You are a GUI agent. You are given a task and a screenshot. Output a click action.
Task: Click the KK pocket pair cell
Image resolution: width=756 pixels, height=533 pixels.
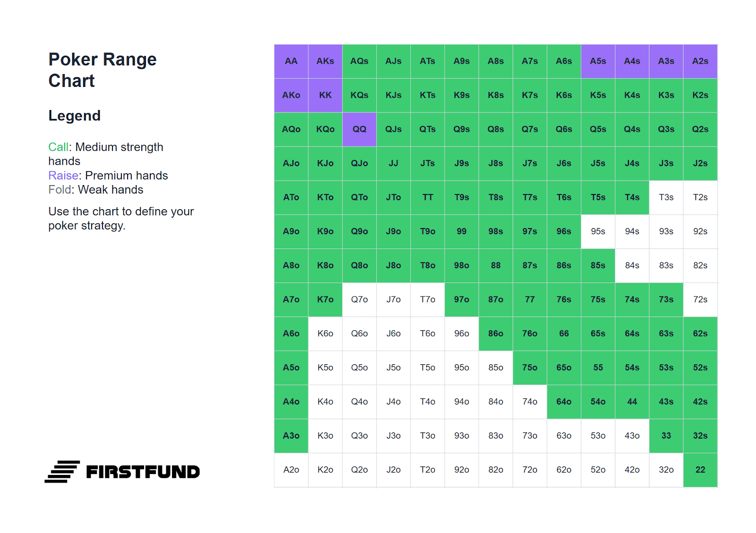[x=325, y=95]
